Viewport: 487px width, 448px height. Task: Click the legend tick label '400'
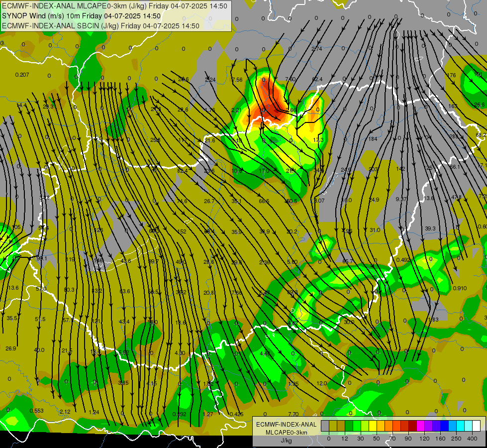(x=472, y=439)
